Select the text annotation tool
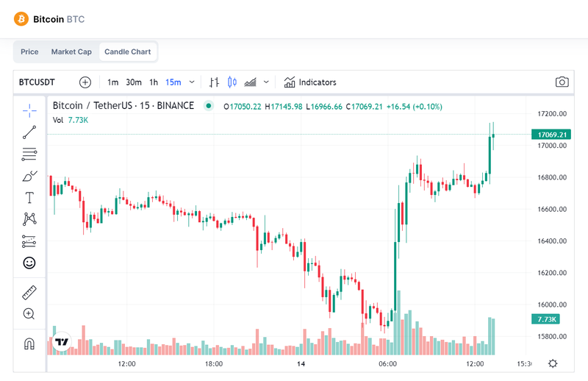The image size is (588, 381). click(29, 197)
